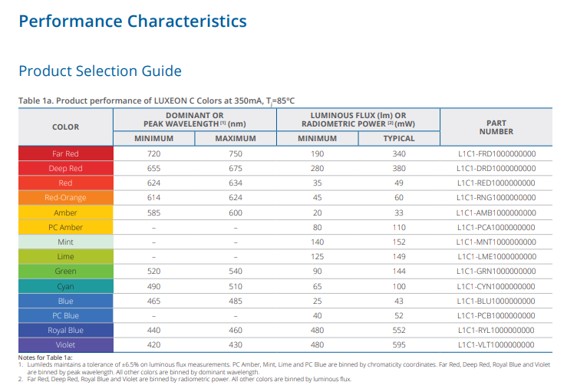
Task: Click the Product Selection Guide heading
Action: 100,71
